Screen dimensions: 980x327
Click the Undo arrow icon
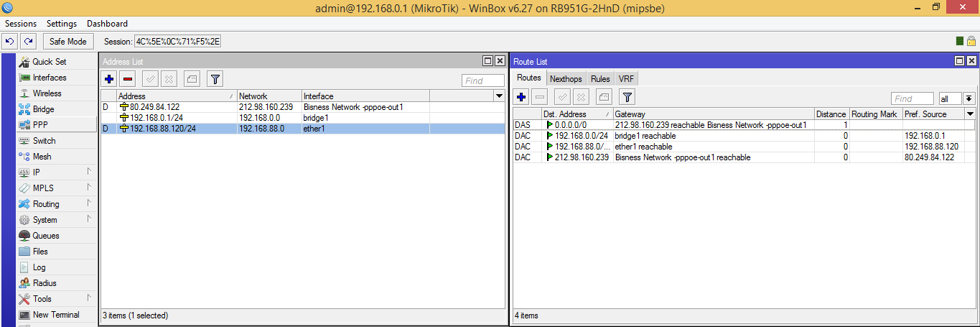coord(10,41)
